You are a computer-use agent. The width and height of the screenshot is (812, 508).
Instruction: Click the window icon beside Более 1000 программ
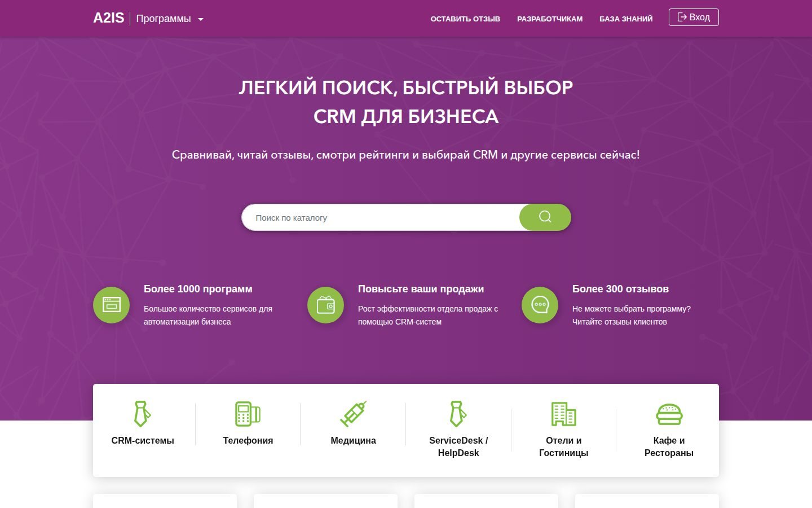[x=112, y=305]
